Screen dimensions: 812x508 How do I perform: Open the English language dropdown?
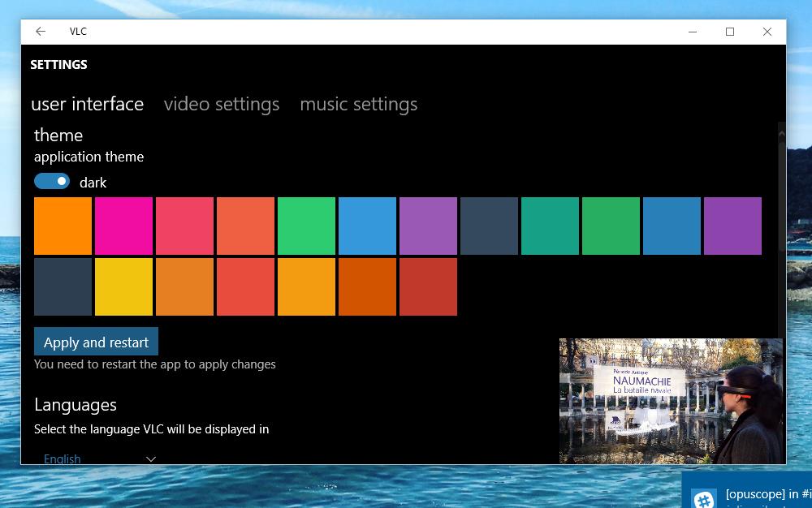(x=99, y=458)
